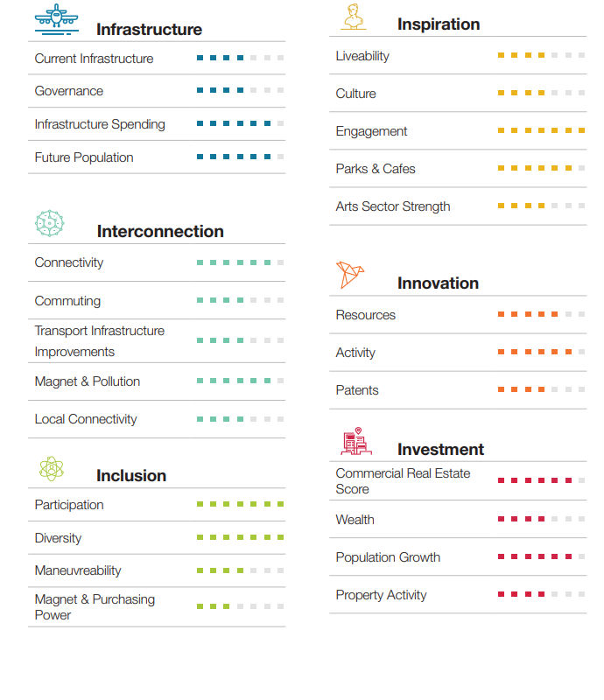604x700 pixels.
Task: Click the orange origami bird Innovation icon
Action: [x=350, y=275]
